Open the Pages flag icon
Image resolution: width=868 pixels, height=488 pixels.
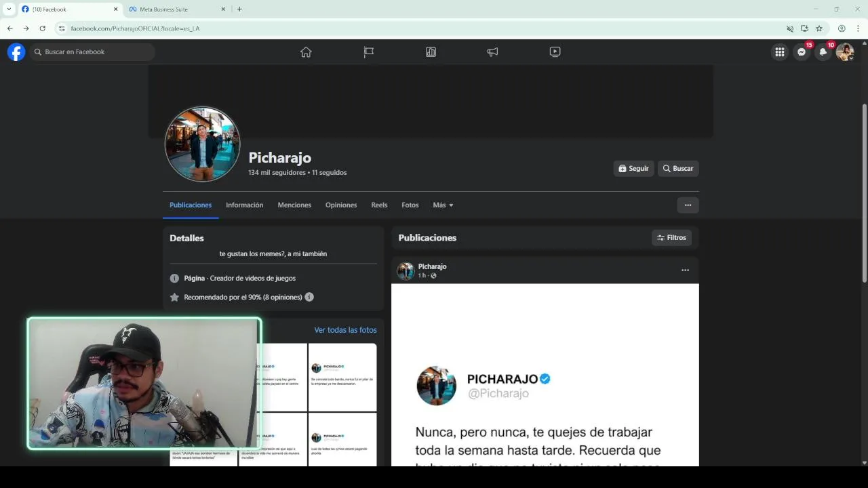(x=368, y=52)
